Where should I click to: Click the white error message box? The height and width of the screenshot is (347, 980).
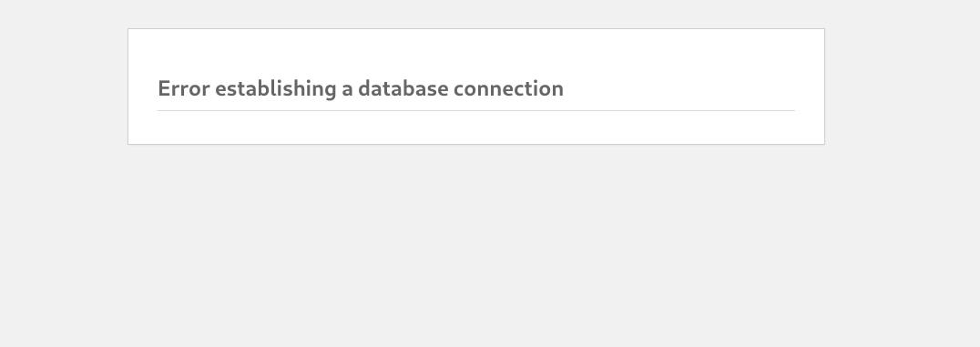pos(475,87)
